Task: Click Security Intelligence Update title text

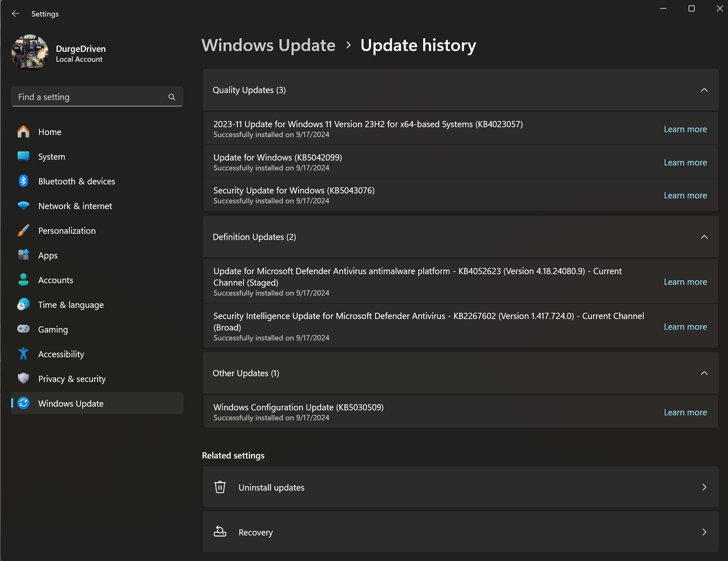Action: (x=429, y=321)
